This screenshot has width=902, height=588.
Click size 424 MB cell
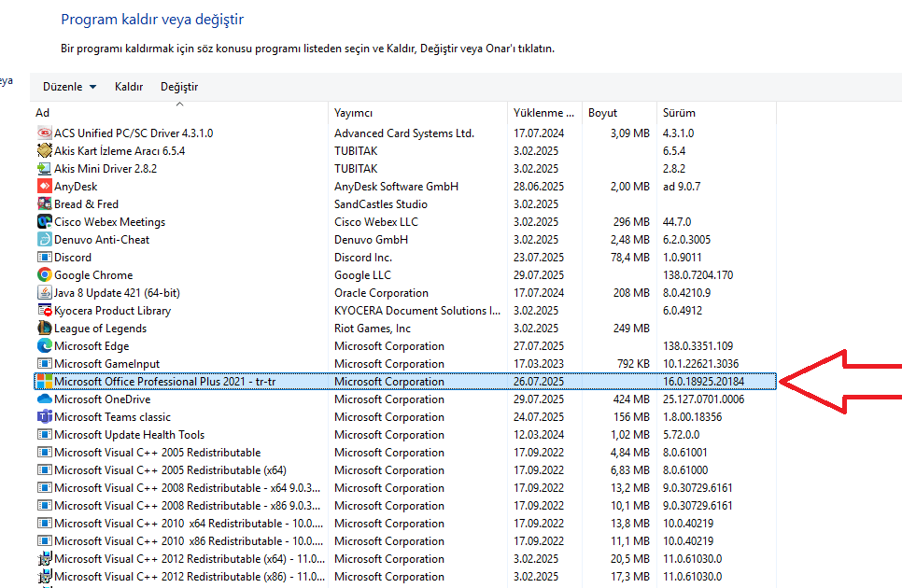[x=631, y=399]
